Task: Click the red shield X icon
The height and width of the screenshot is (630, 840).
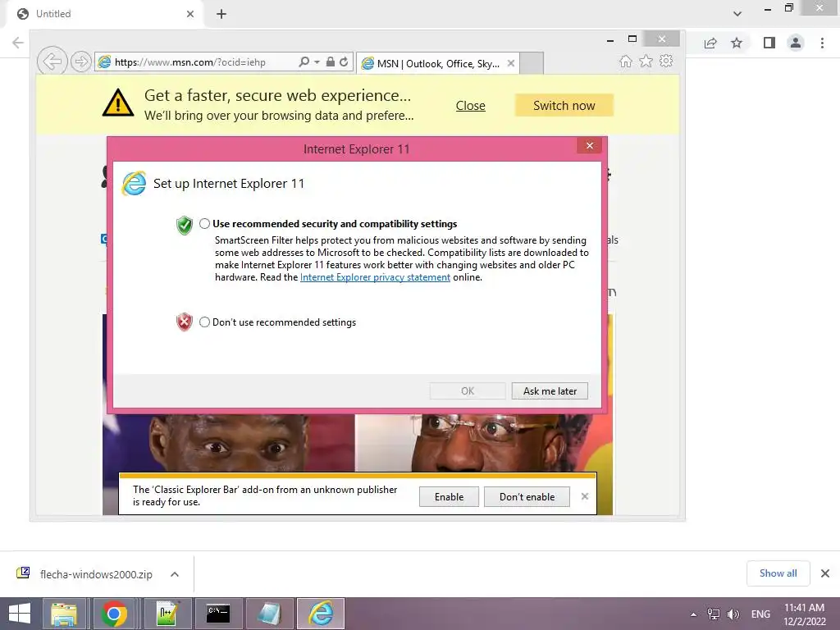Action: pyautogui.click(x=185, y=322)
